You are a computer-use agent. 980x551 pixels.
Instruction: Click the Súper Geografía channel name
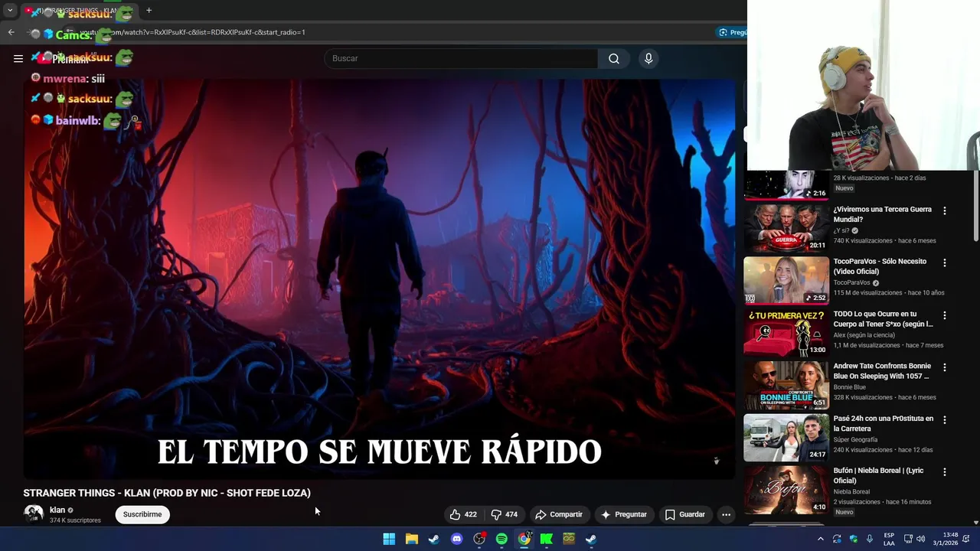coord(856,439)
